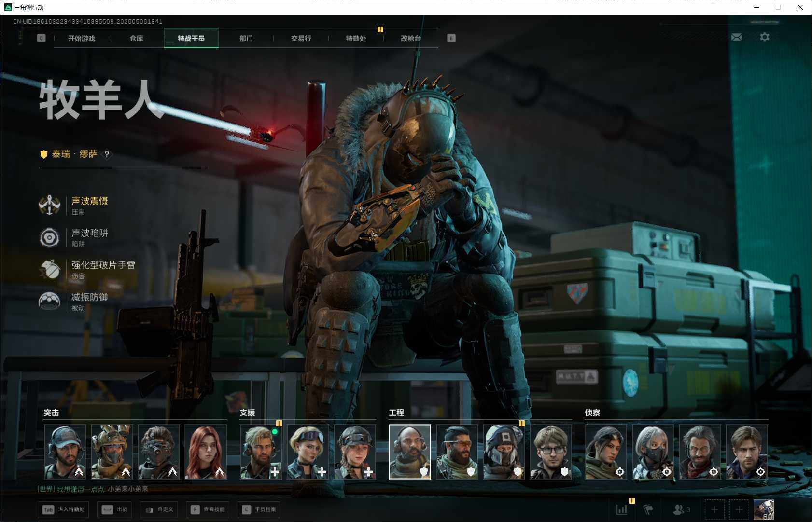Viewport: 812px width, 522px height.
Task: Open the mail envelope icon
Action: coord(737,37)
